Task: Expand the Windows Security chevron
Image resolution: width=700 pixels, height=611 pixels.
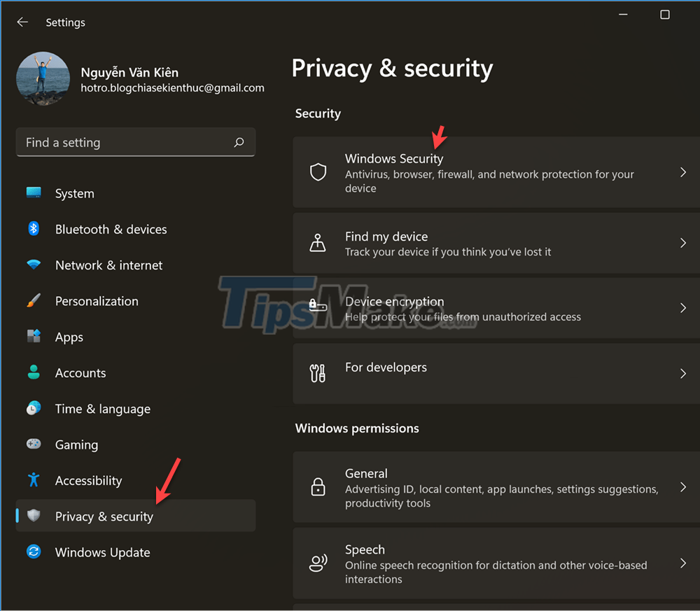Action: [x=684, y=172]
